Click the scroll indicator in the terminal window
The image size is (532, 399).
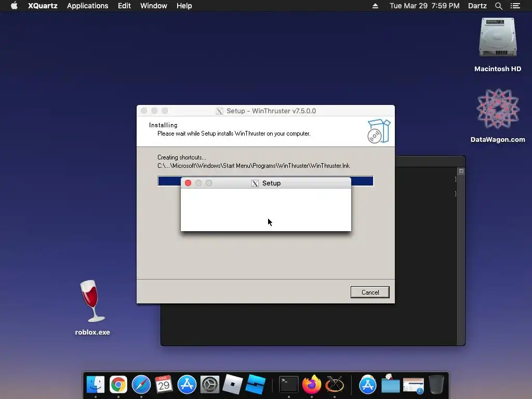[461, 171]
